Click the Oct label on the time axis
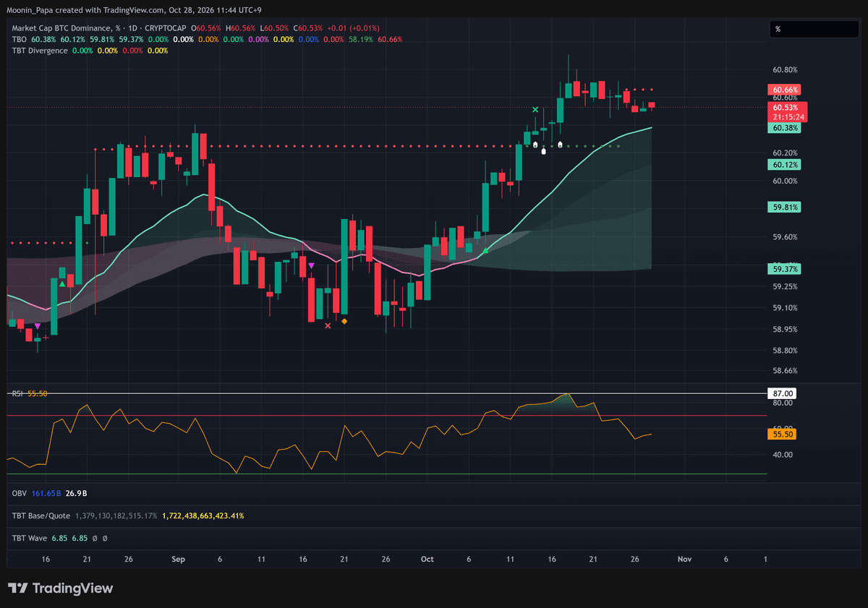This screenshot has height=608, width=868. (427, 560)
